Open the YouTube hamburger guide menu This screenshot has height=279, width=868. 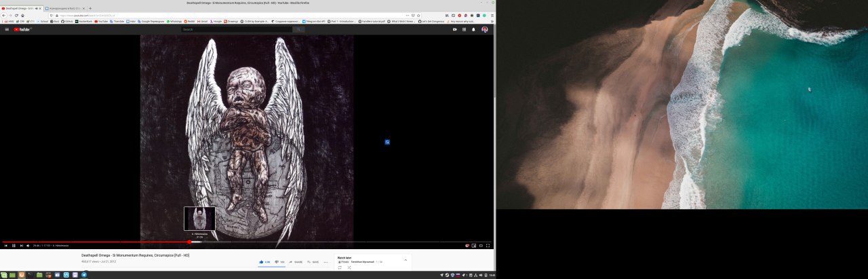click(x=7, y=29)
